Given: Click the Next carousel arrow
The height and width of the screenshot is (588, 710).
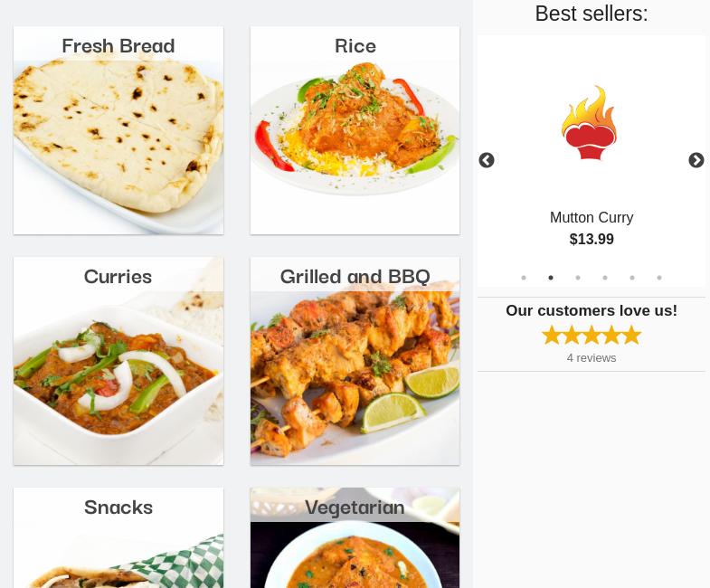Looking at the screenshot, I should (x=696, y=161).
